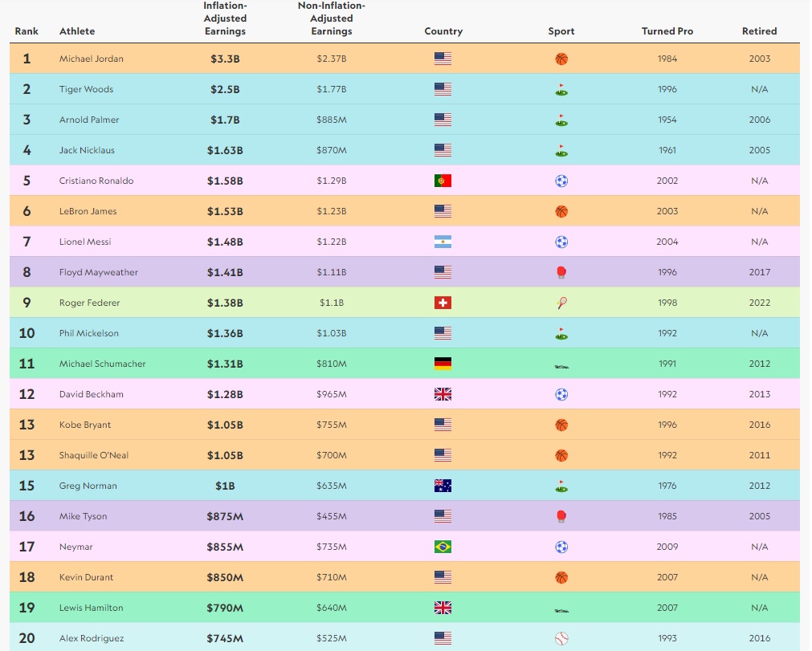The width and height of the screenshot is (812, 651).
Task: Click the soccer ball icon for Cristiano Ronaldo
Action: pos(561,181)
